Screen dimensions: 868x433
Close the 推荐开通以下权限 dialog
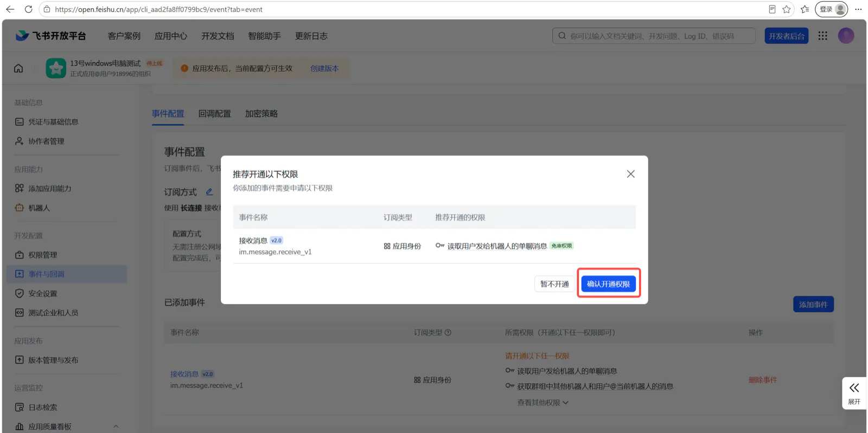click(630, 174)
